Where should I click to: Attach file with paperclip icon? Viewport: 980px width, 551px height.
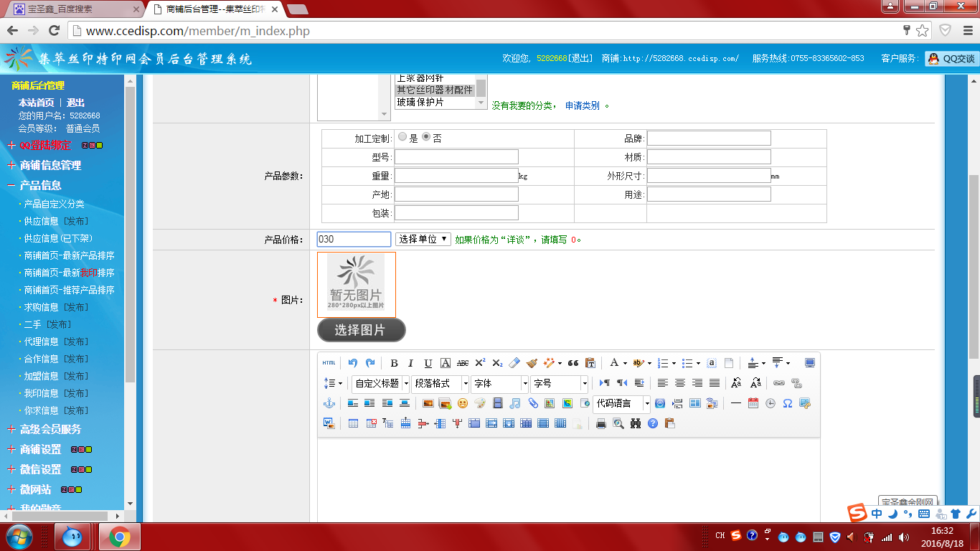(532, 403)
